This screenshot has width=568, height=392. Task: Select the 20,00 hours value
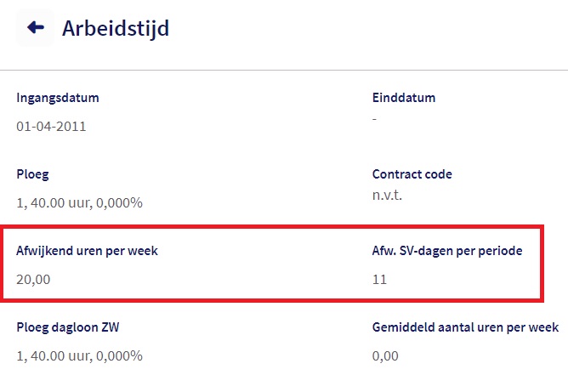click(x=33, y=279)
